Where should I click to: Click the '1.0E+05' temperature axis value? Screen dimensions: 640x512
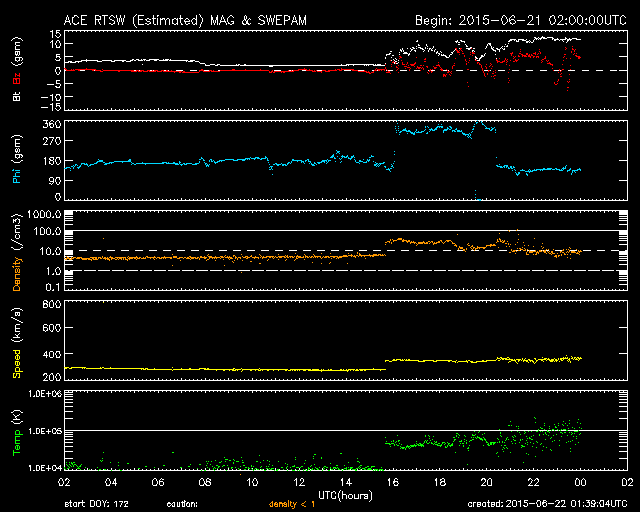tap(45, 431)
